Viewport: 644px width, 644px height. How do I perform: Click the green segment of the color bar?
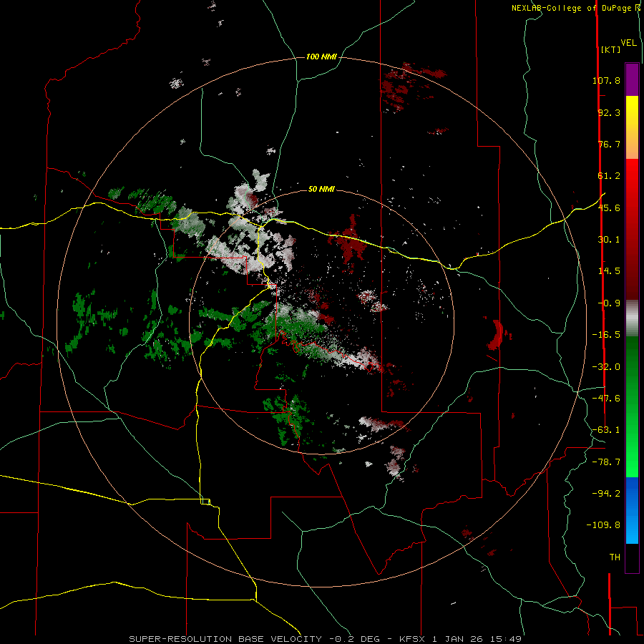point(632,406)
